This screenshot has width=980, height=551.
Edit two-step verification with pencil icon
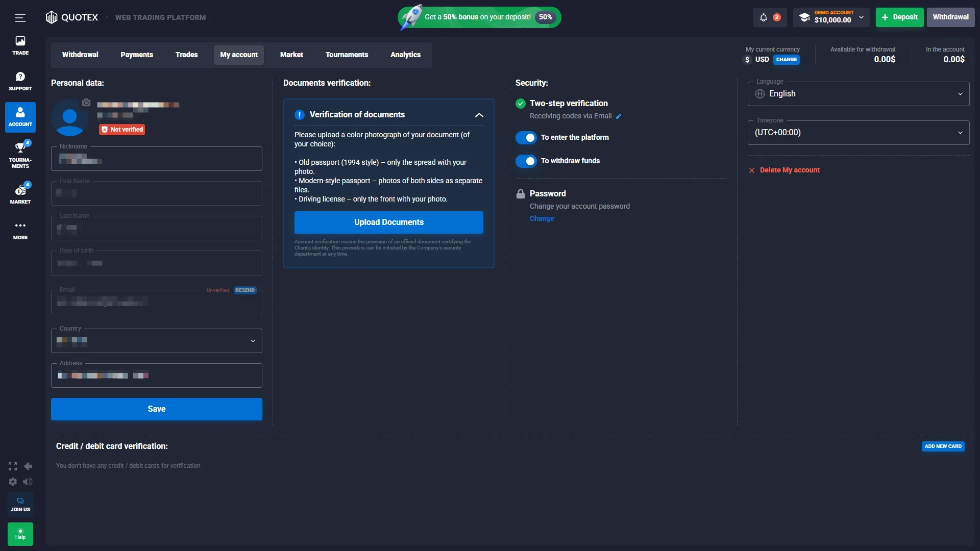point(619,116)
